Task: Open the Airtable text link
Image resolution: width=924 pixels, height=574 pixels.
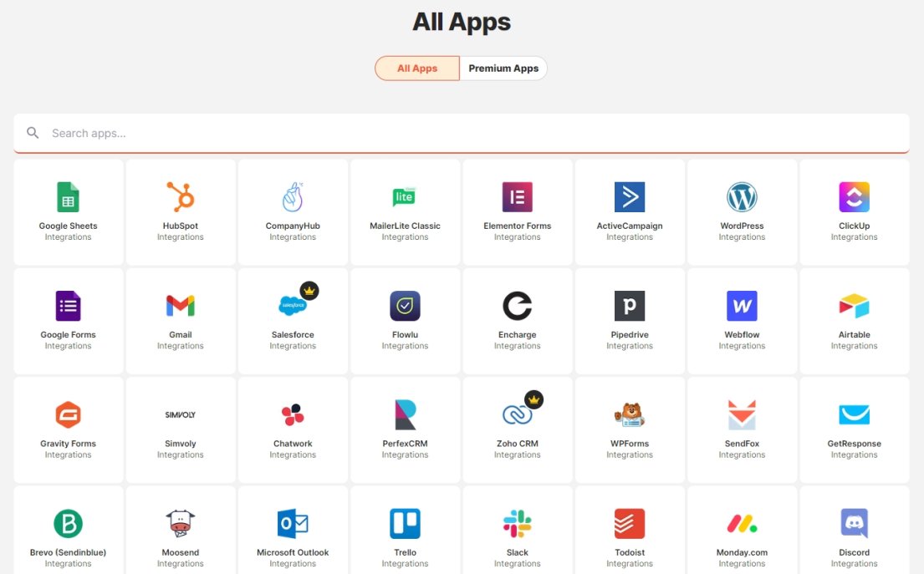Action: (854, 334)
